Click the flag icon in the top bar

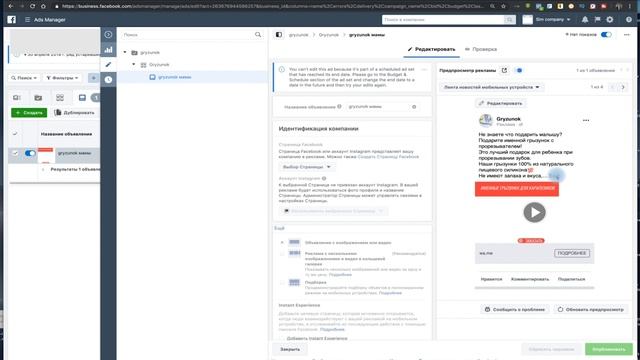pos(598,20)
